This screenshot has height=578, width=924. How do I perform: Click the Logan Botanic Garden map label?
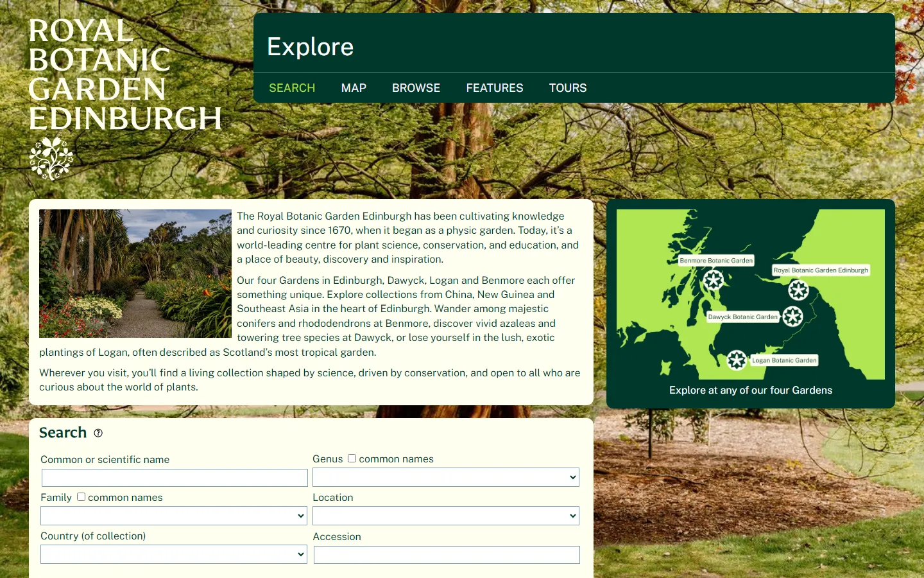(784, 360)
